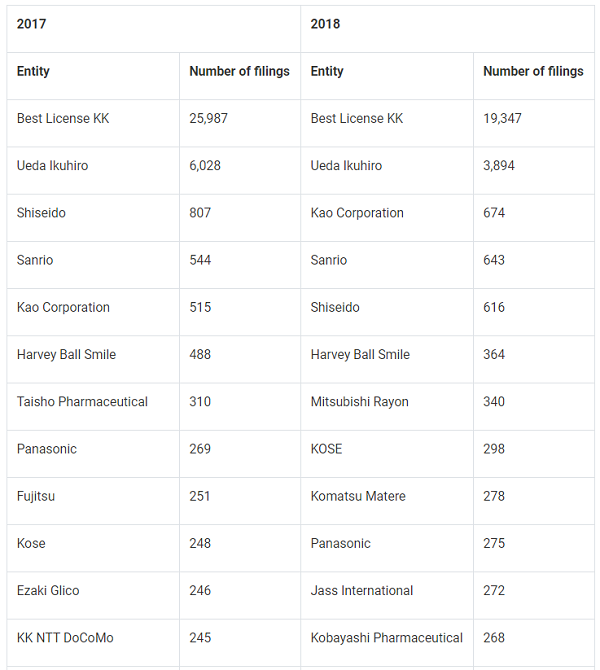600x670 pixels.
Task: Click the KK NTT DoCoMo cell
Action: (x=65, y=637)
